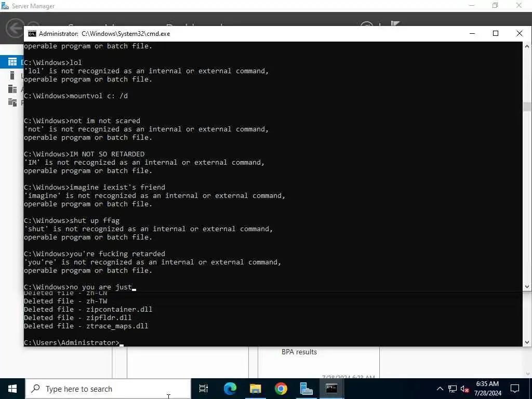Click the C:\Users\Administrator> prompt
The image size is (532, 399).
click(x=72, y=343)
